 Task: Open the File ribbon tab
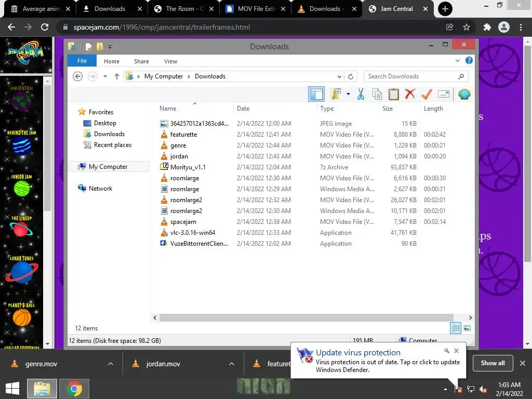coord(82,61)
